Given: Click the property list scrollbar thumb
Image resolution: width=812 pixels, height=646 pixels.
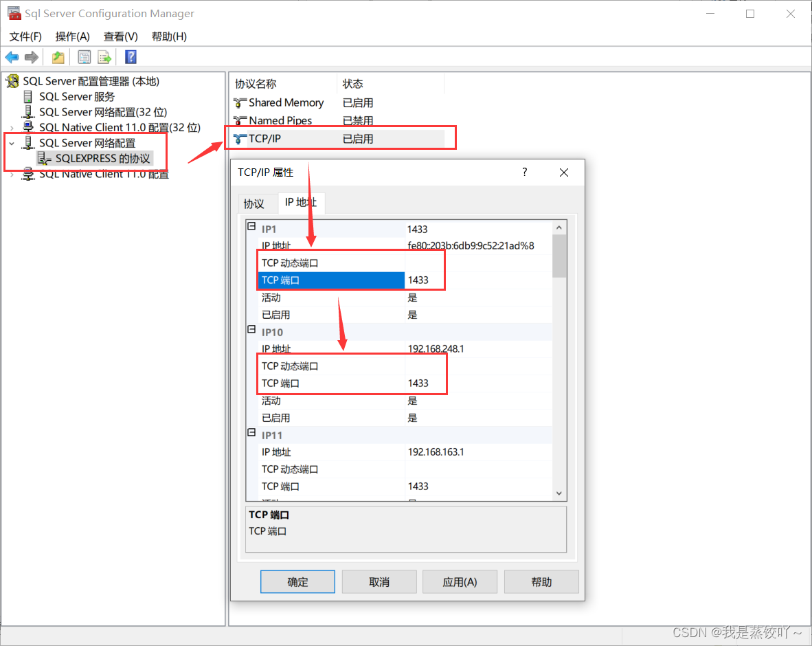Looking at the screenshot, I should coord(559,256).
